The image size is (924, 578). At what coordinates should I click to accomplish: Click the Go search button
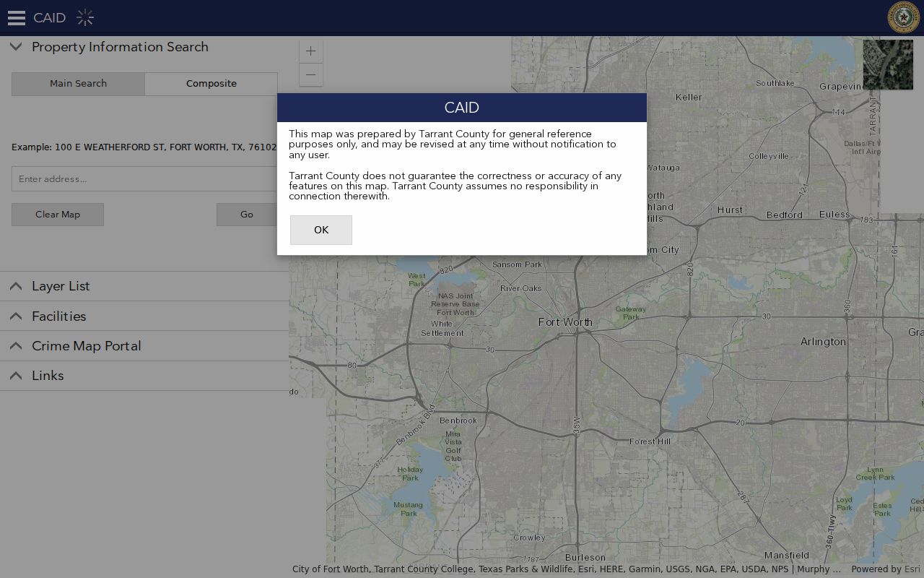pyautogui.click(x=247, y=215)
